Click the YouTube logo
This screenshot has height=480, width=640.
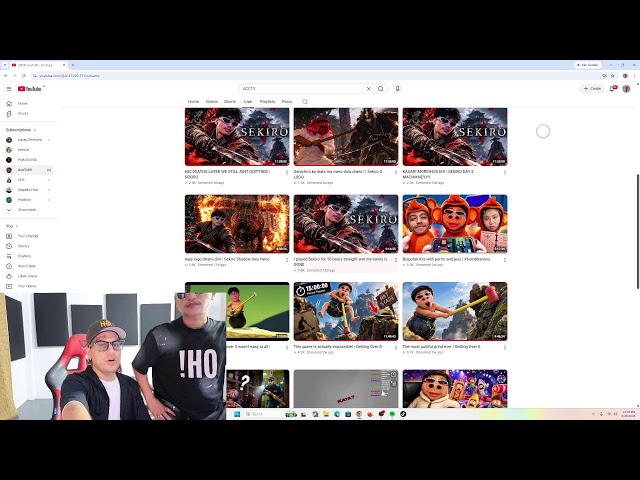29,89
